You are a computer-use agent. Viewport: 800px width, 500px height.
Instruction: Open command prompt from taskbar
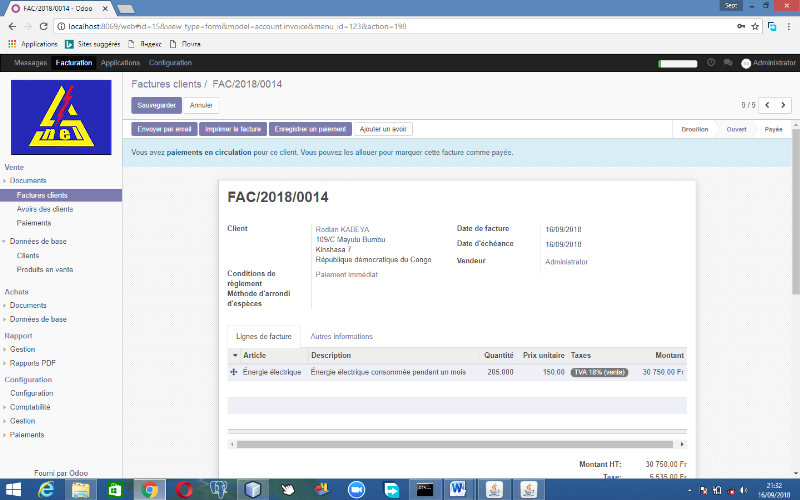[425, 490]
